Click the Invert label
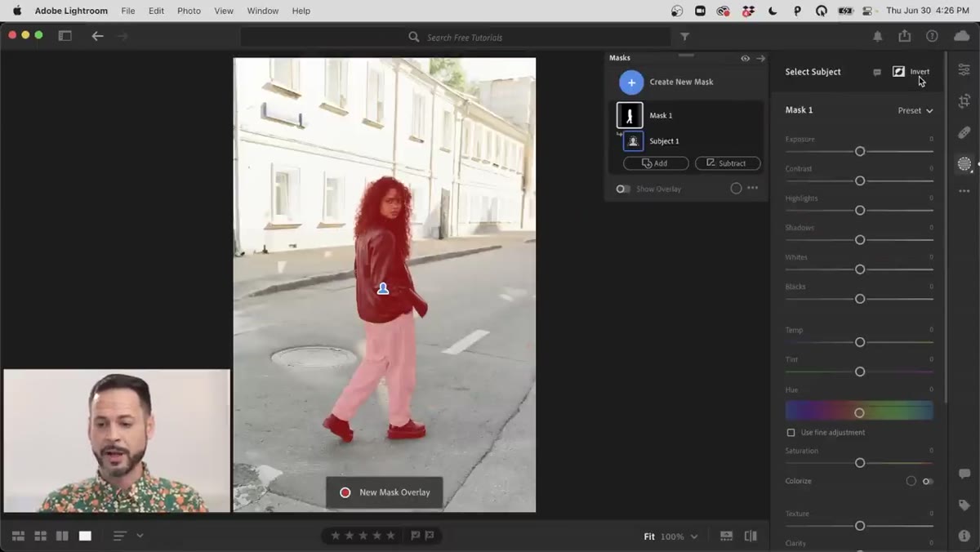Viewport: 980px width, 552px height. (x=920, y=71)
